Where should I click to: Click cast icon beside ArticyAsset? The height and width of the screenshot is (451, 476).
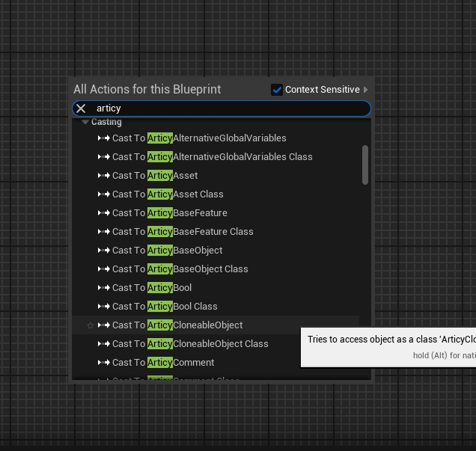pyautogui.click(x=104, y=176)
